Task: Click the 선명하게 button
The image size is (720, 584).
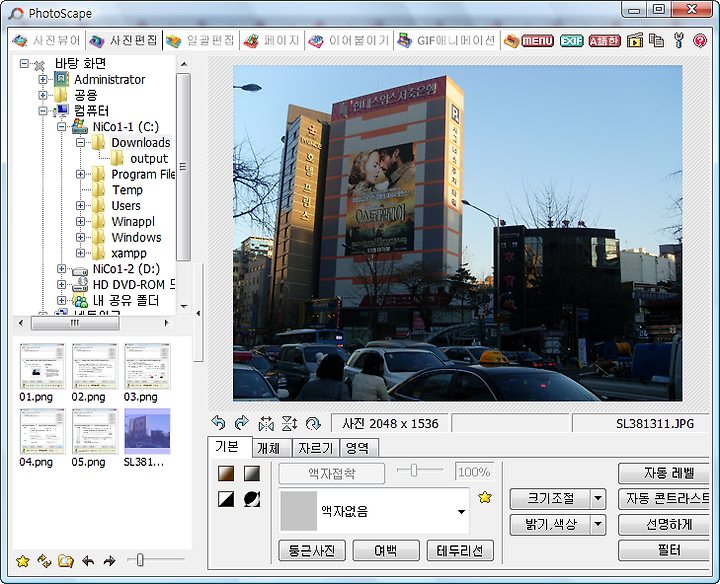Action: pos(664,524)
